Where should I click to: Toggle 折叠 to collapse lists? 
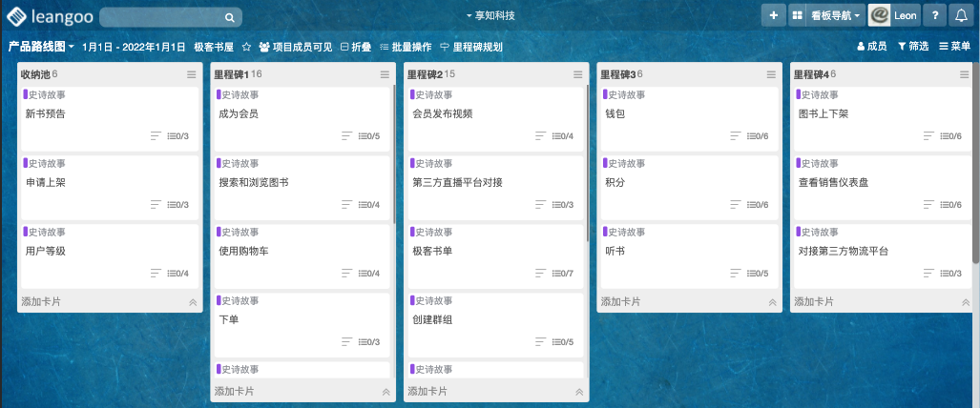[355, 47]
